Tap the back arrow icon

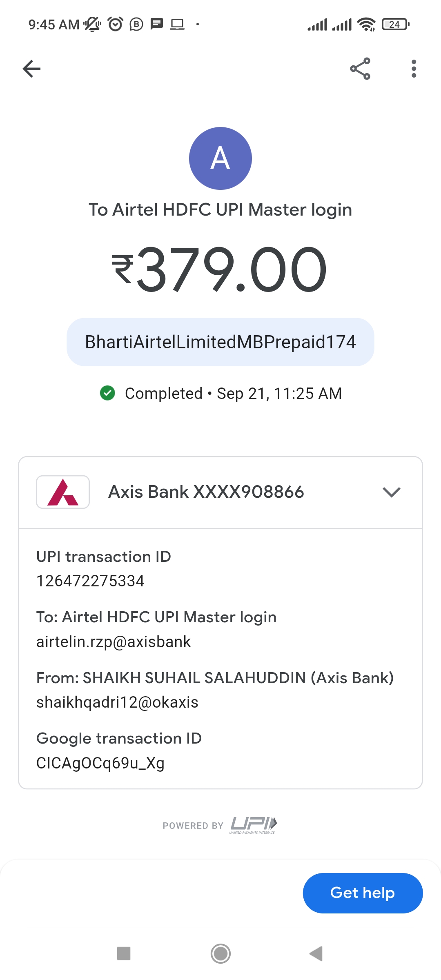[31, 69]
